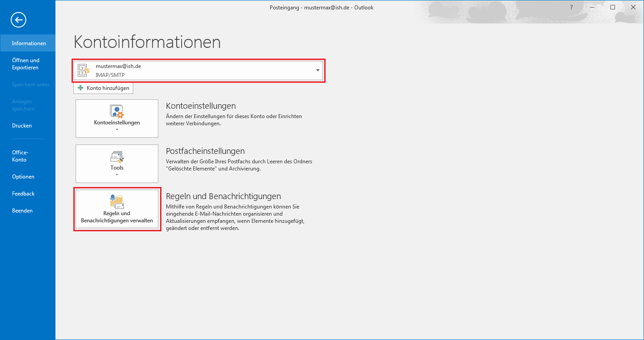Close the Outlook window
Viewport: 644px width, 340px height.
pyautogui.click(x=633, y=8)
